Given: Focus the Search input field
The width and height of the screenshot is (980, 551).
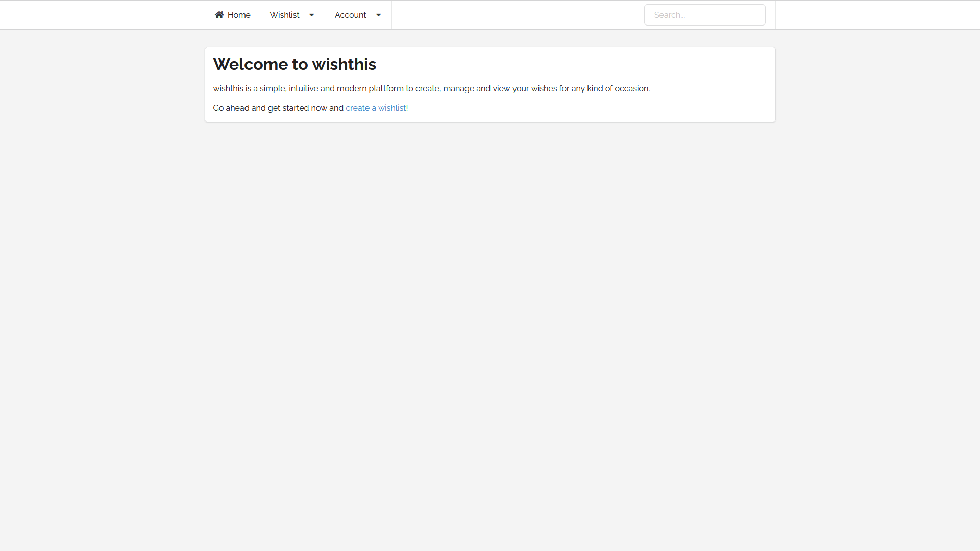Looking at the screenshot, I should coord(704,15).
